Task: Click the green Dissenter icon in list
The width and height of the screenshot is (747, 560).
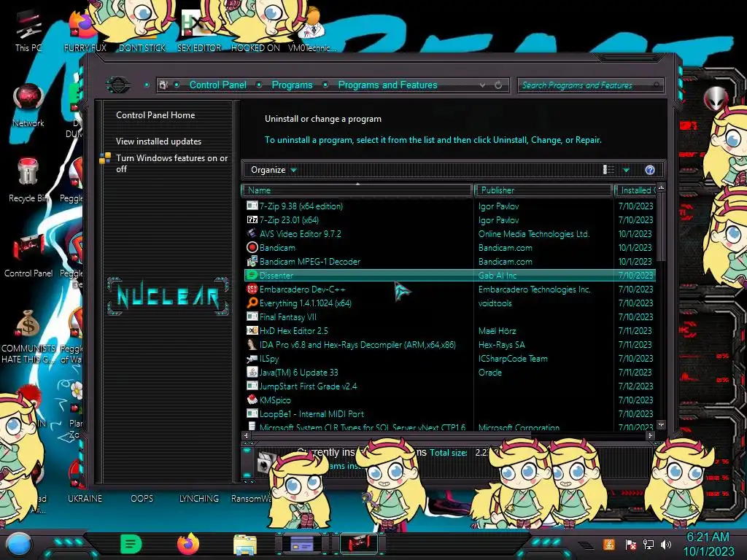Action: pos(252,275)
